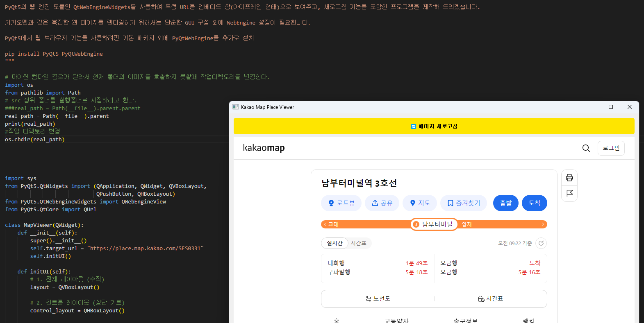Open 로드뷰 road view for the station

coord(341,203)
